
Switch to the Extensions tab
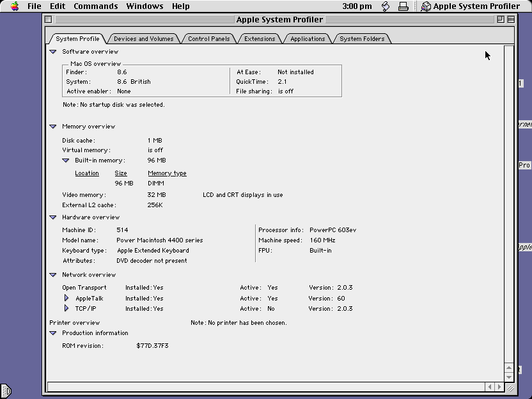(260, 38)
